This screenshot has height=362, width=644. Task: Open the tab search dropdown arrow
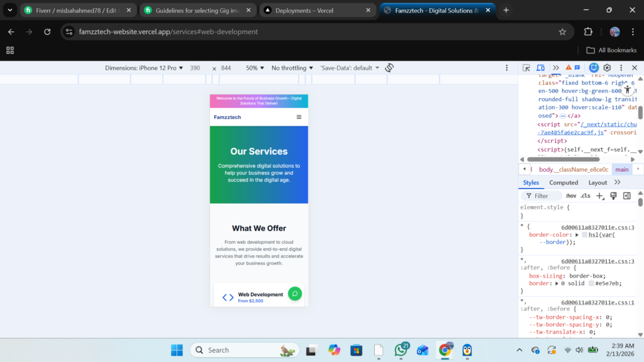[x=10, y=10]
